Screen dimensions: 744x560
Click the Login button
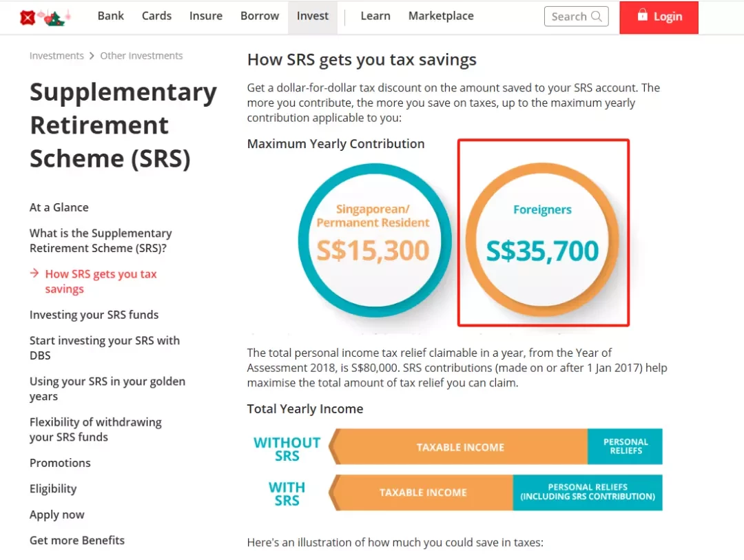pos(659,17)
